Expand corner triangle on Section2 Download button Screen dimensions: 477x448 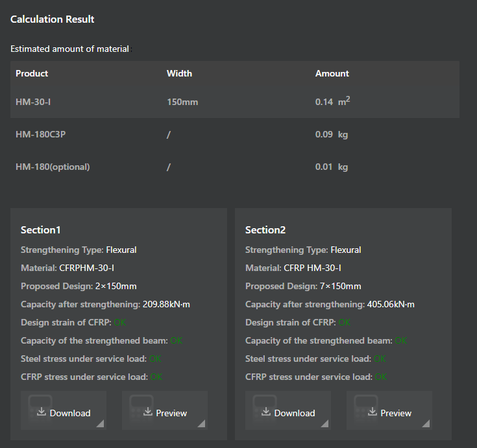point(324,424)
